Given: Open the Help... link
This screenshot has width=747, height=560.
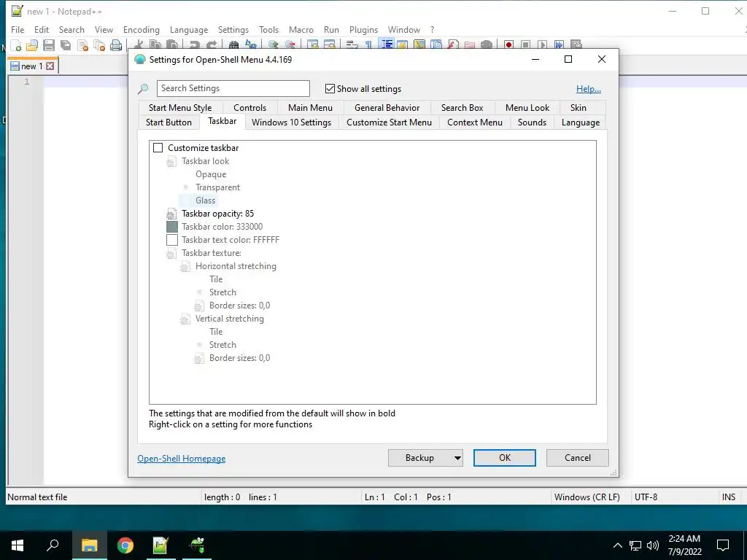Looking at the screenshot, I should (589, 88).
